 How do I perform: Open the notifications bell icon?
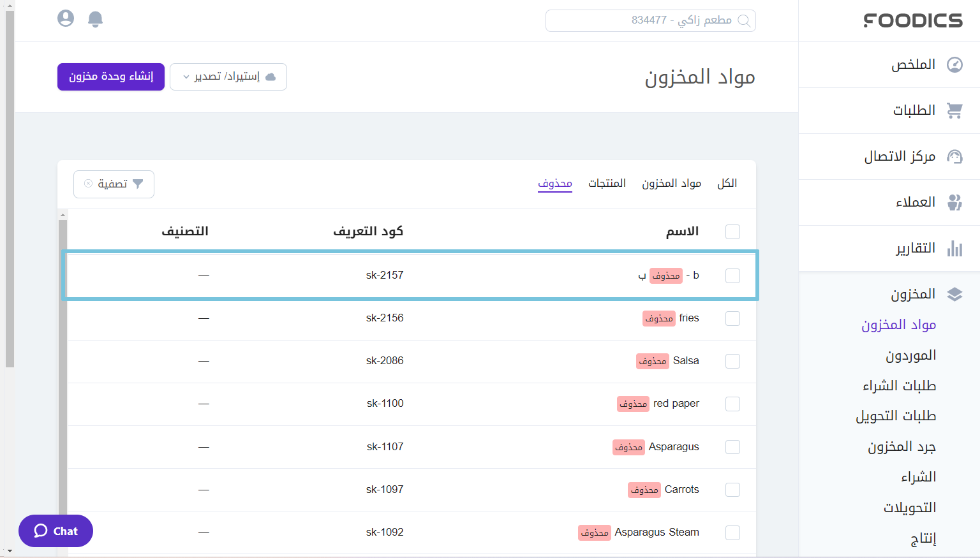95,19
